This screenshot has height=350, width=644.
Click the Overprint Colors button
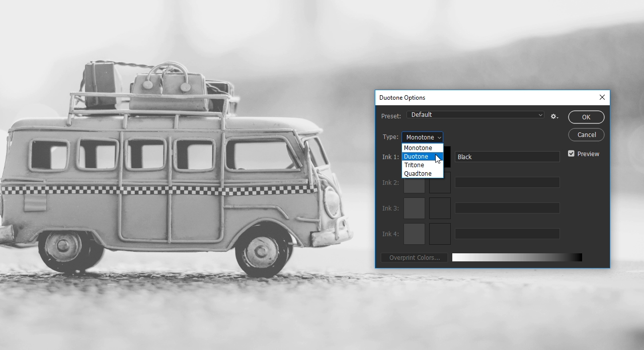pos(414,258)
